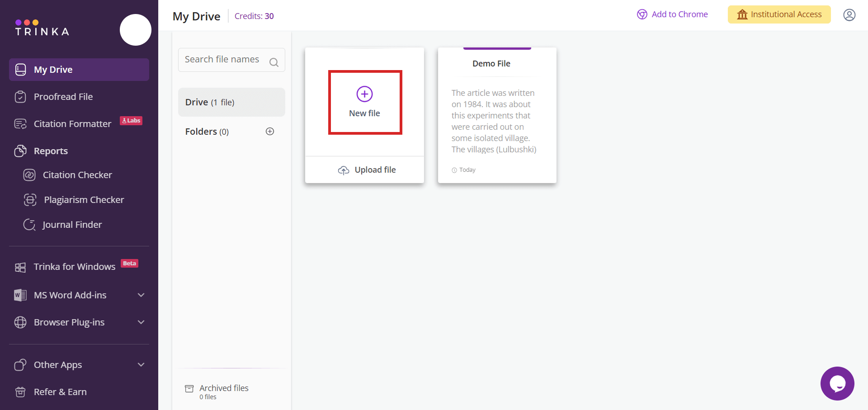This screenshot has height=410, width=868.
Task: Open the chat support bubble
Action: [837, 383]
